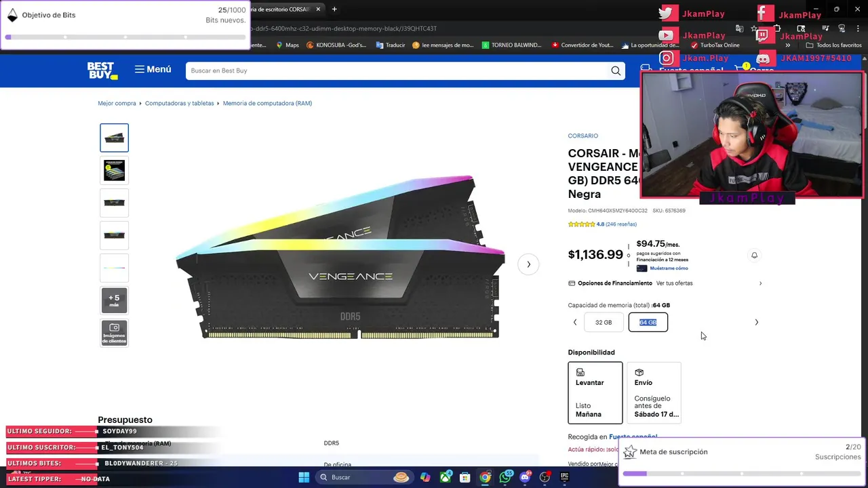Close the CORSAIR browser tab
Viewport: 868px width, 488px height.
[318, 9]
